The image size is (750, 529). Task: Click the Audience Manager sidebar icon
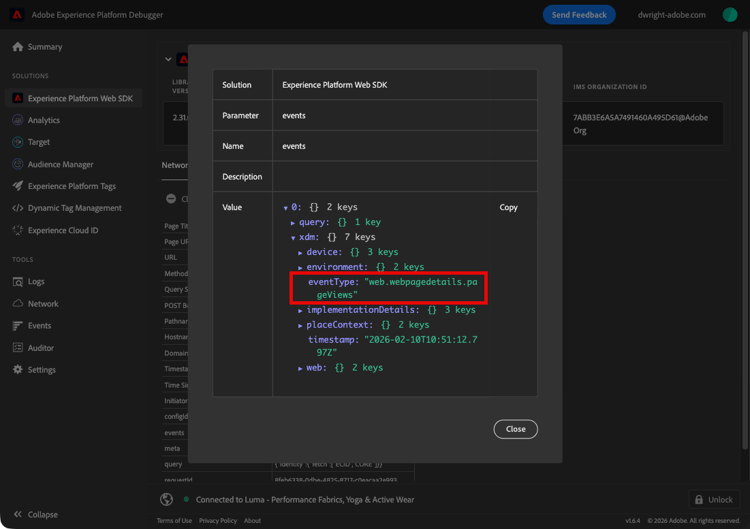coord(18,164)
